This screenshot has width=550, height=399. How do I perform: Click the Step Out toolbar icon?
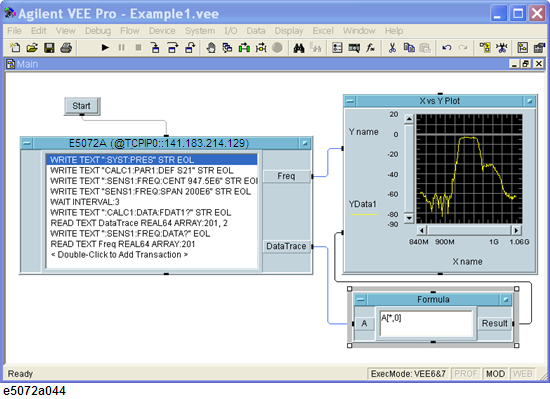pos(190,48)
